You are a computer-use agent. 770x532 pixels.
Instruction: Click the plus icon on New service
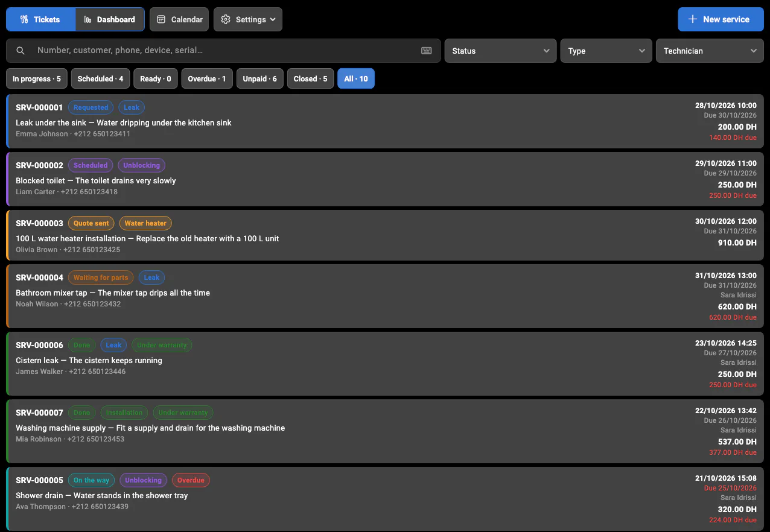click(x=693, y=19)
